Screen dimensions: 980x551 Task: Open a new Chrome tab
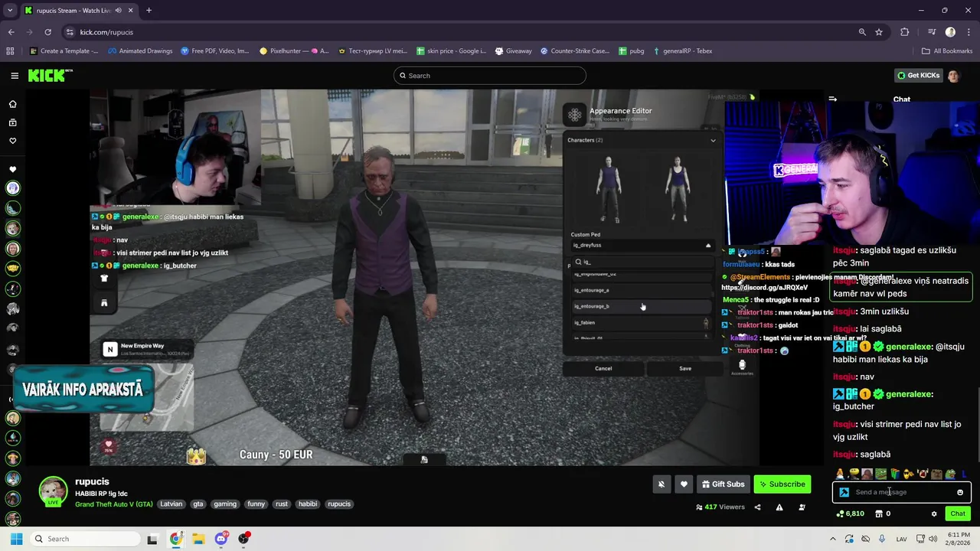click(149, 11)
